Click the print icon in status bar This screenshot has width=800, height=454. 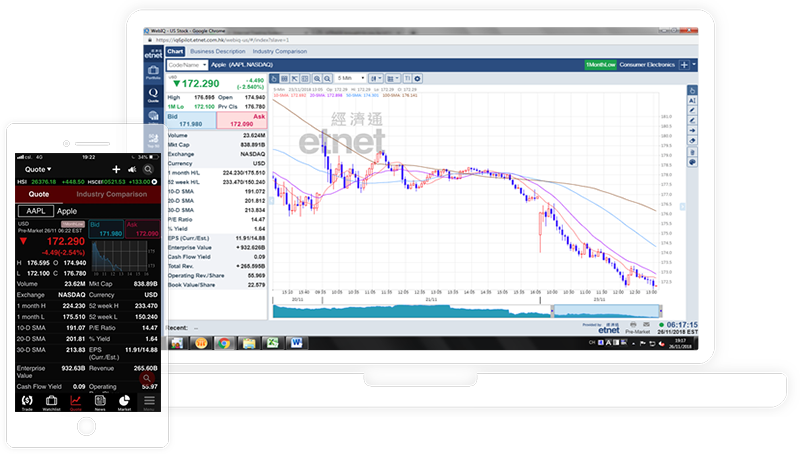(x=633, y=324)
